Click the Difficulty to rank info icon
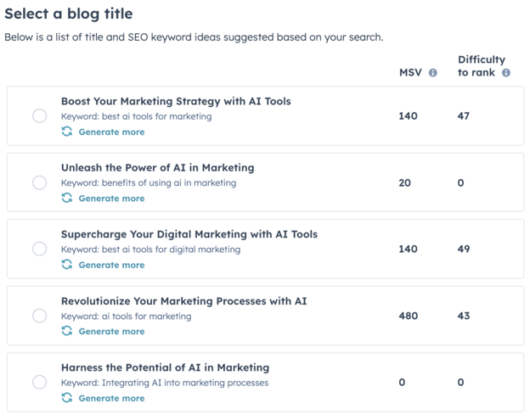 [506, 73]
